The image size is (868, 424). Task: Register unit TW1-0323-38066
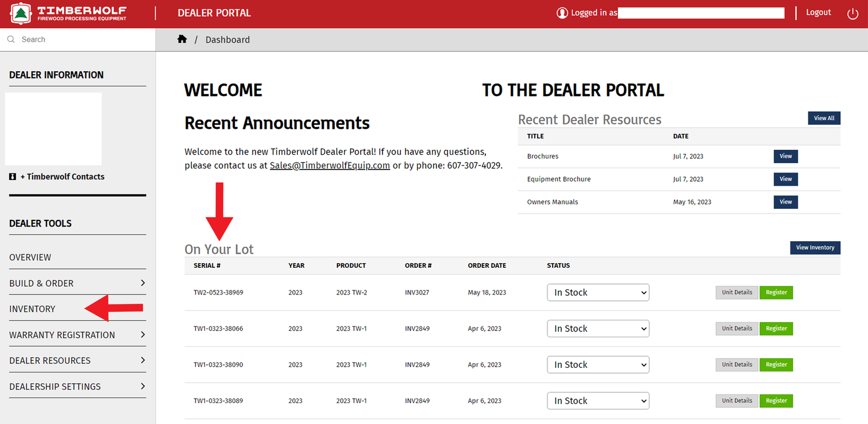tap(777, 329)
